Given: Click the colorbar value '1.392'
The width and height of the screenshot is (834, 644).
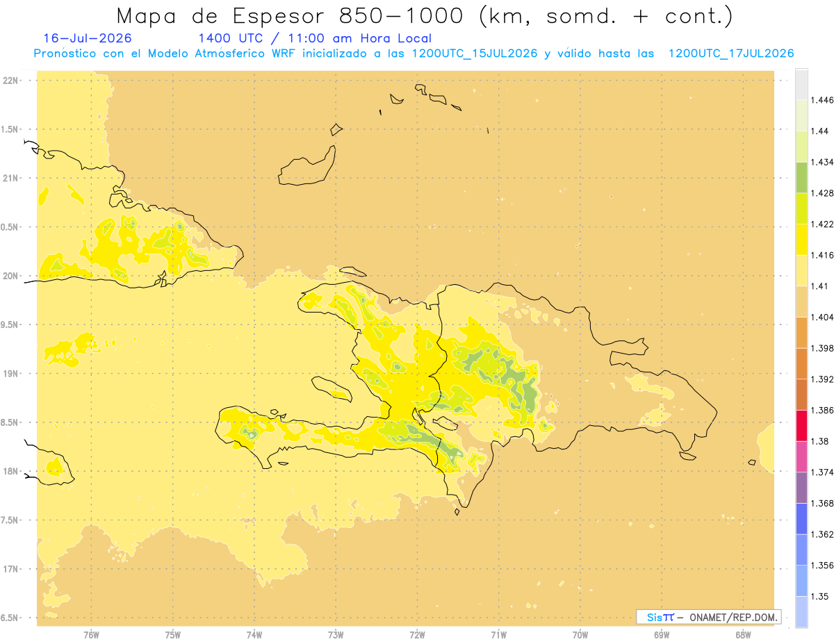Looking at the screenshot, I should coord(822,379).
